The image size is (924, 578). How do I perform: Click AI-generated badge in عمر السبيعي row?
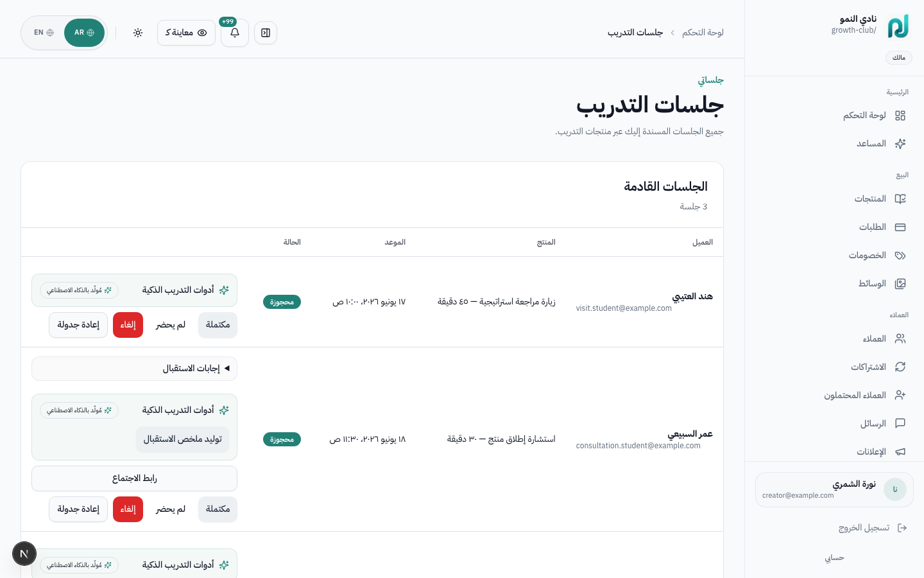coord(79,410)
